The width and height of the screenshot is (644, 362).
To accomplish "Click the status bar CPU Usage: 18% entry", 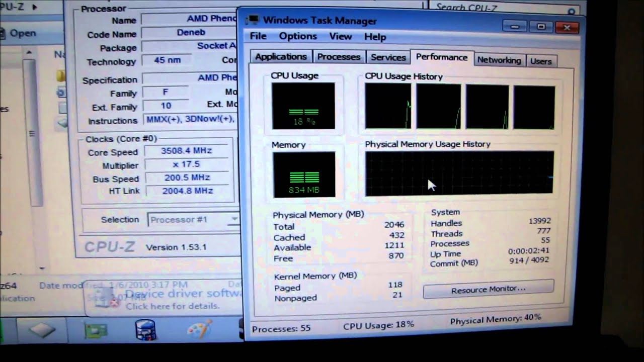I will 378,325.
